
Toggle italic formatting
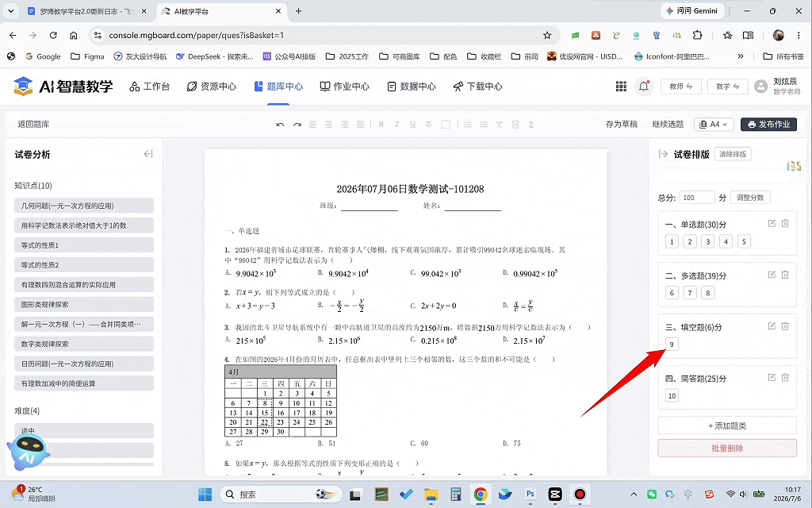pyautogui.click(x=396, y=125)
